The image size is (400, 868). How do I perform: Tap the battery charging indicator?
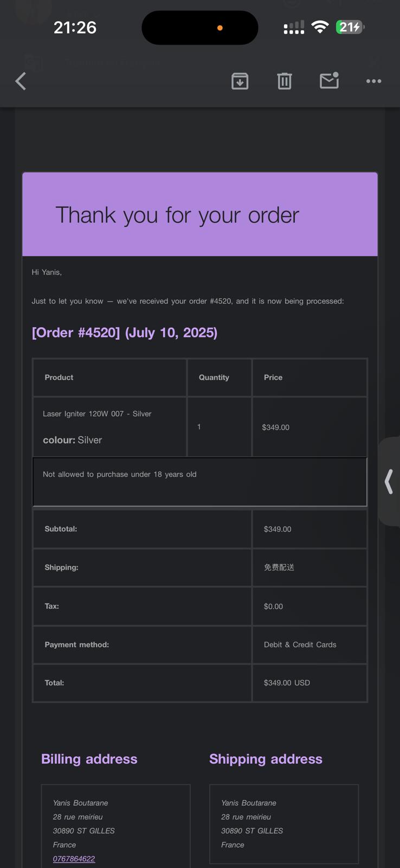click(350, 27)
